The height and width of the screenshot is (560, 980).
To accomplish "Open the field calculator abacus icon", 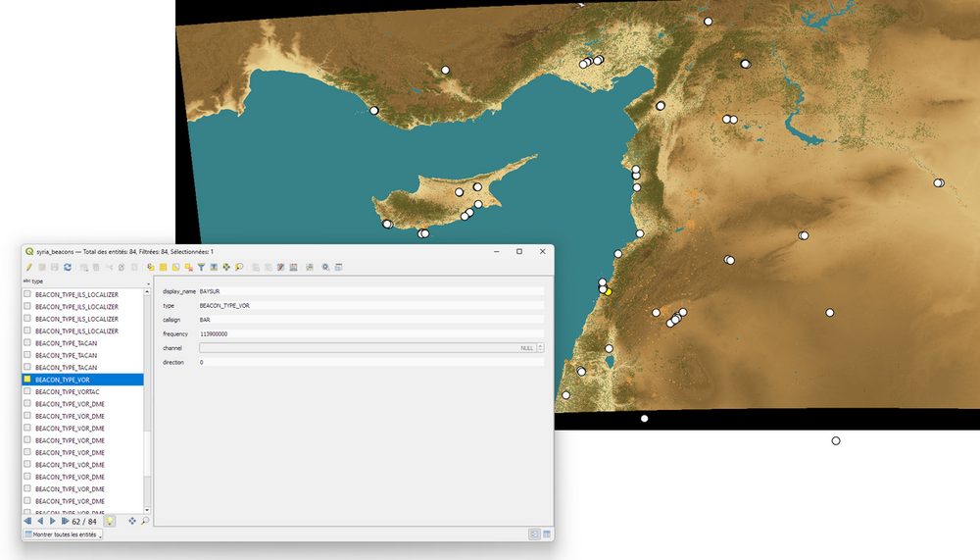I will [293, 267].
